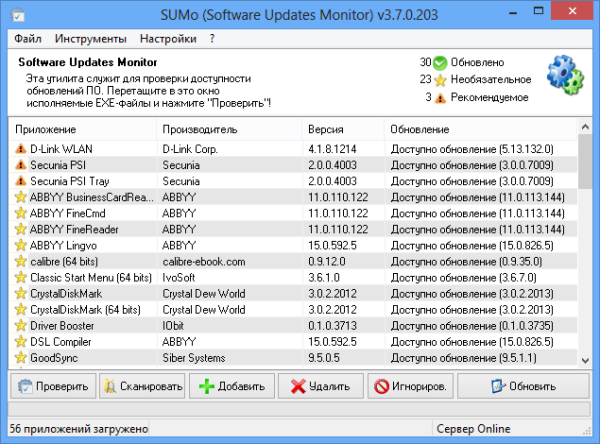Click the star icon beside ABBYY FineCmd
600x444 pixels.
[21, 213]
